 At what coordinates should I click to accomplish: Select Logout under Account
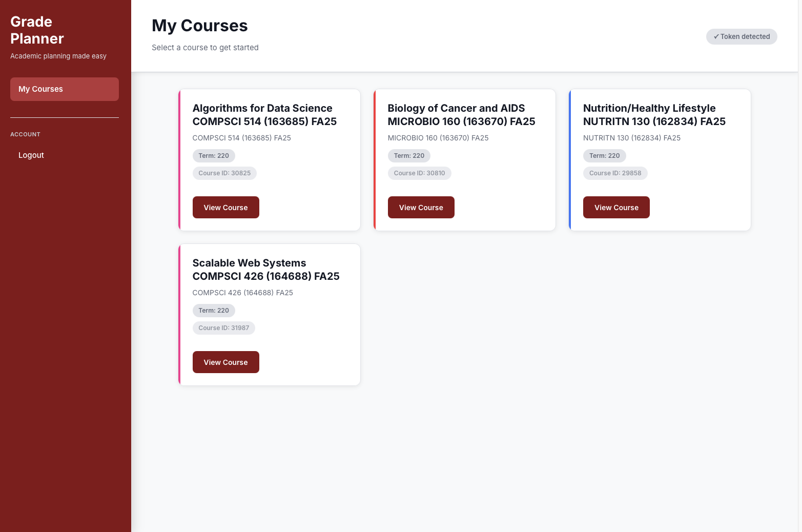[31, 155]
